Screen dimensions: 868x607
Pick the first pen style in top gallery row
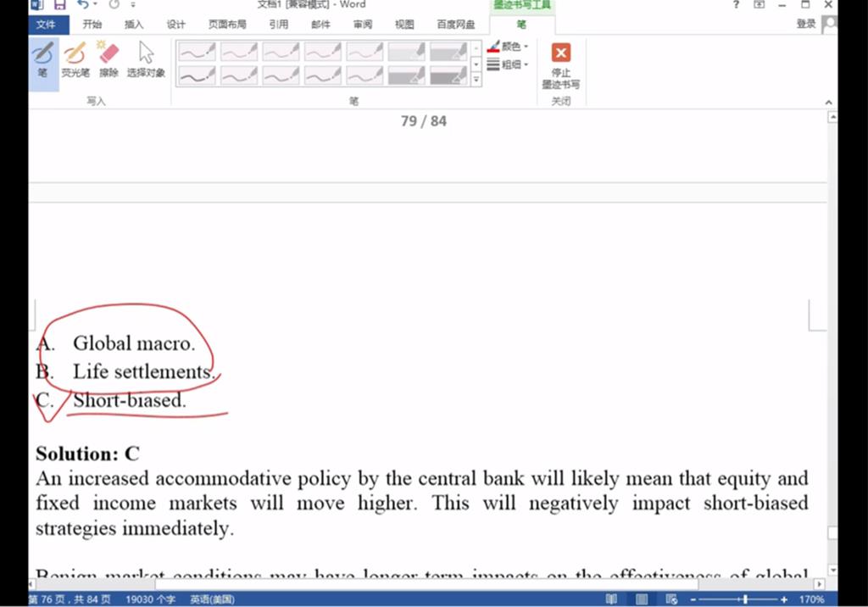tap(197, 52)
